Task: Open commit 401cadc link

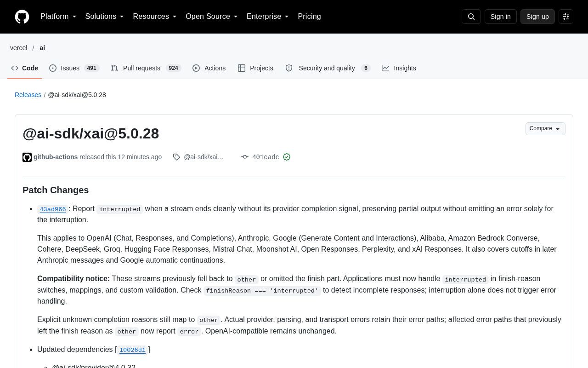Action: pos(266,157)
